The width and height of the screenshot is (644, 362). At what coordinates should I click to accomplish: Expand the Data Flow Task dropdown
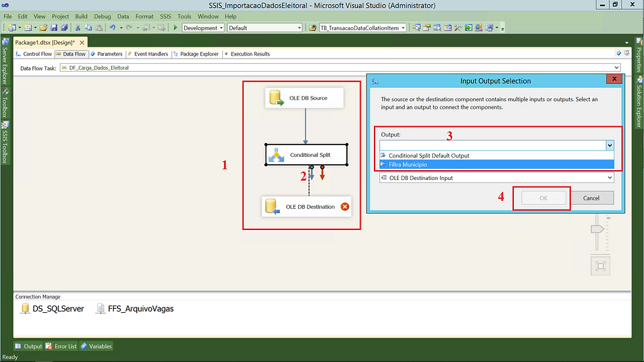(x=616, y=68)
